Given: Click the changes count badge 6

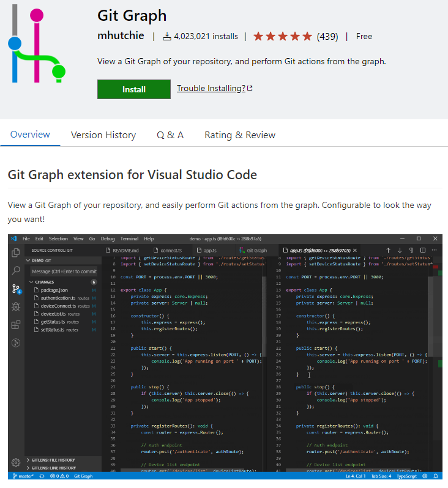Looking at the screenshot, I should tap(94, 282).
